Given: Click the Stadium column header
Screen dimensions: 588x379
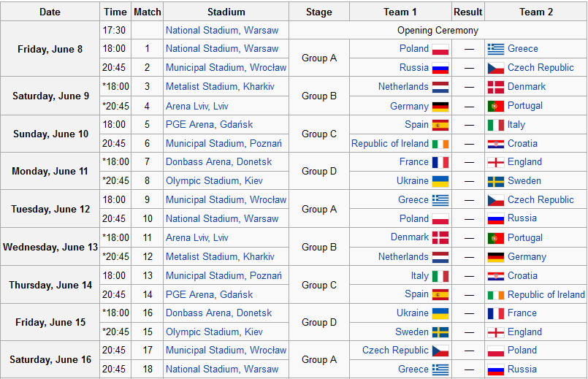Looking at the screenshot, I should point(226,12).
